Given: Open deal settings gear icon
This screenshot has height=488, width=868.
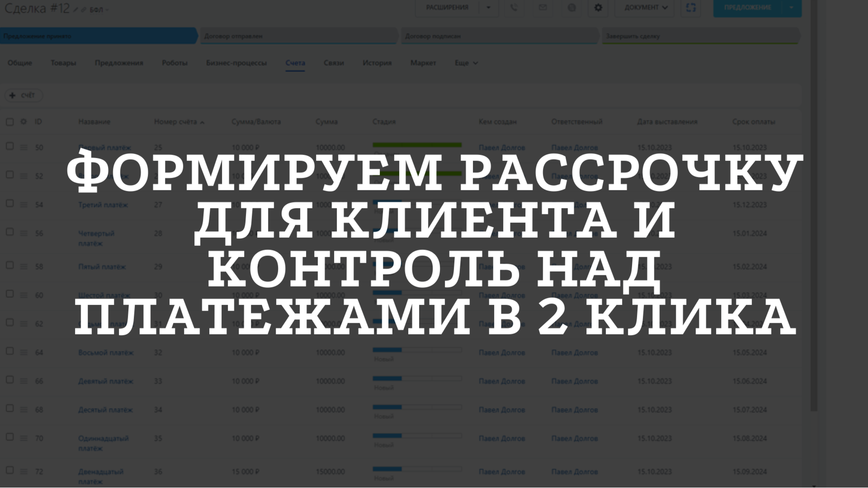Looking at the screenshot, I should point(598,8).
